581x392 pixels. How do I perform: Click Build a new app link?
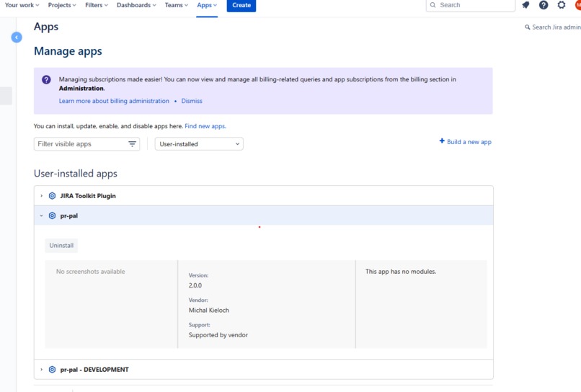tap(469, 142)
